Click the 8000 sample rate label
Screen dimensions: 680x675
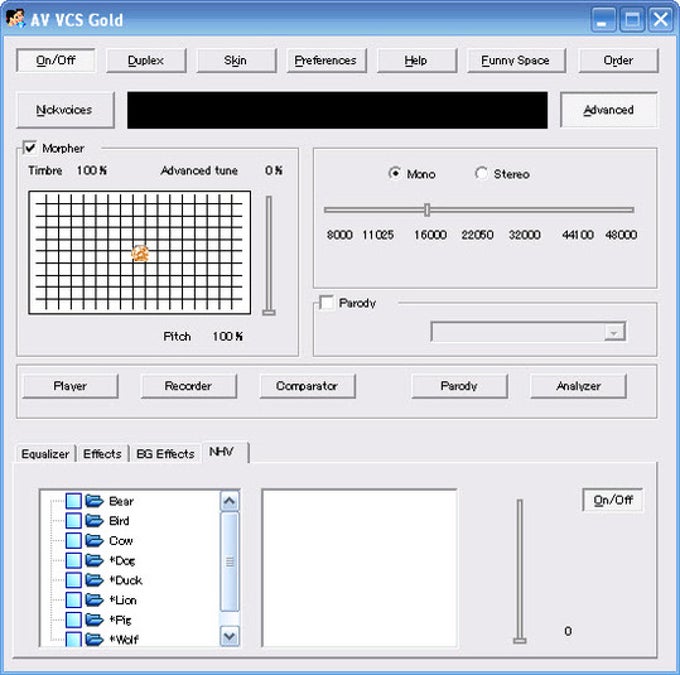tap(340, 235)
